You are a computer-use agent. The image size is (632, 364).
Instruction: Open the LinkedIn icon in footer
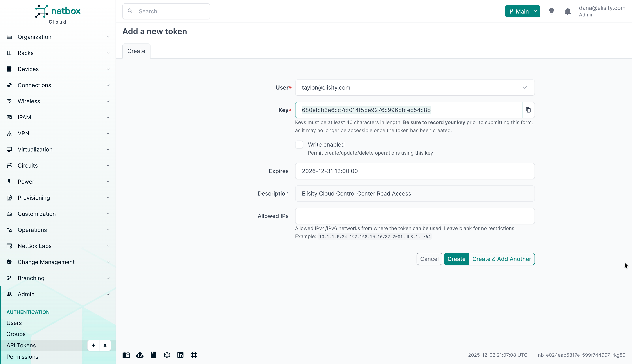click(180, 355)
